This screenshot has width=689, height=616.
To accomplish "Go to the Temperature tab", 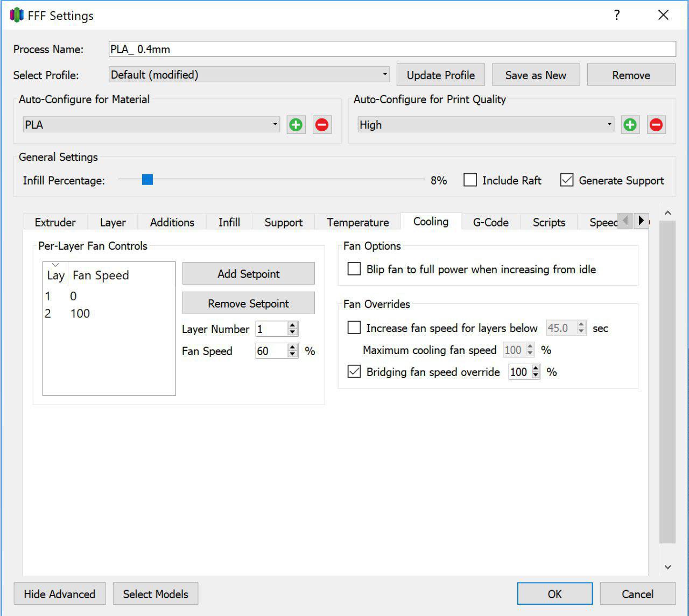I will (x=358, y=222).
